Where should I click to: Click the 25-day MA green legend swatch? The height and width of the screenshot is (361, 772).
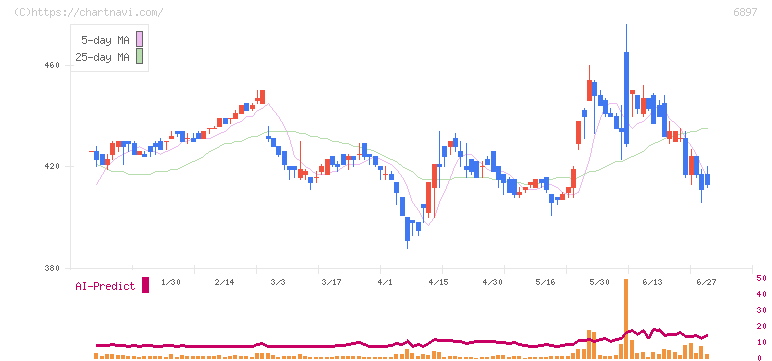139,56
